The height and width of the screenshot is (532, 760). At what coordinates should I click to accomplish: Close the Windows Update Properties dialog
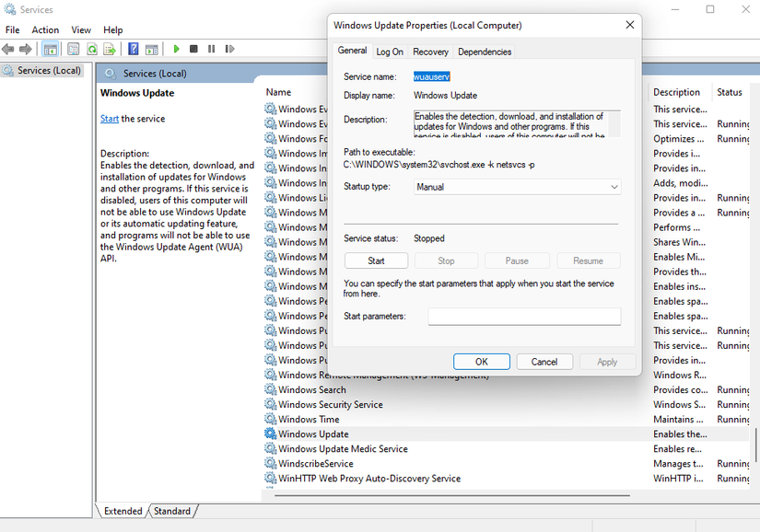click(x=629, y=25)
